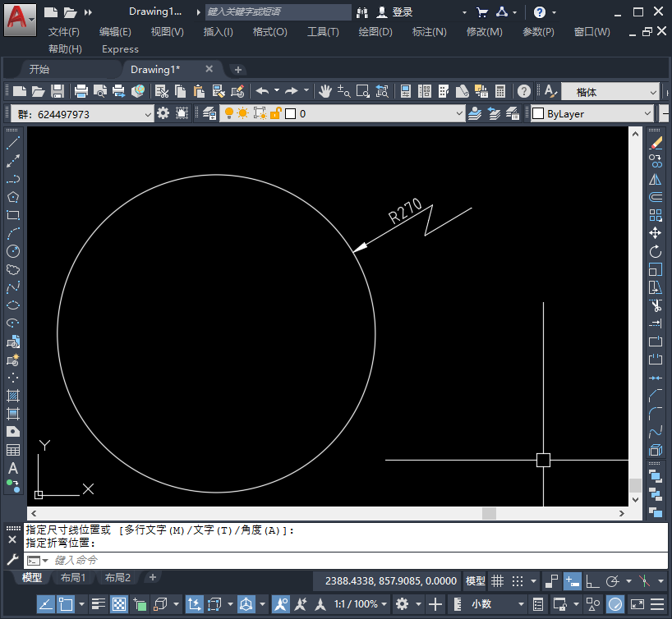Click the Undo arrow icon
672x619 pixels.
(x=262, y=91)
